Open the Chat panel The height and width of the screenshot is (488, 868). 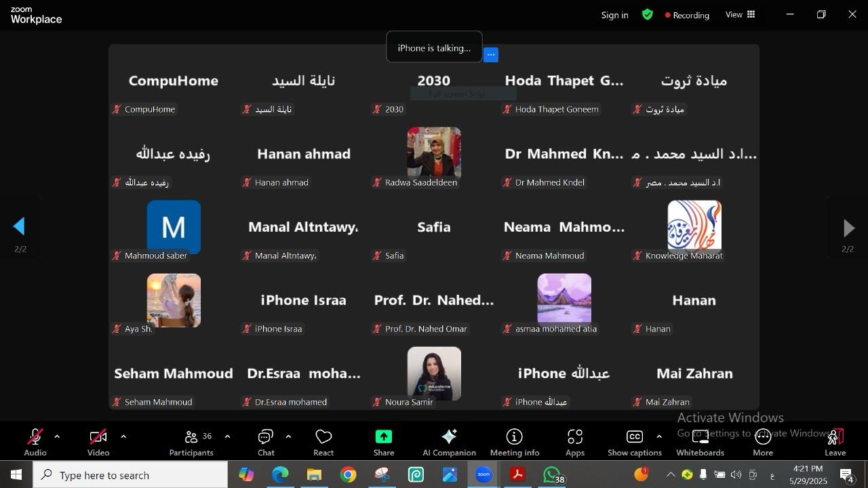pos(266,442)
